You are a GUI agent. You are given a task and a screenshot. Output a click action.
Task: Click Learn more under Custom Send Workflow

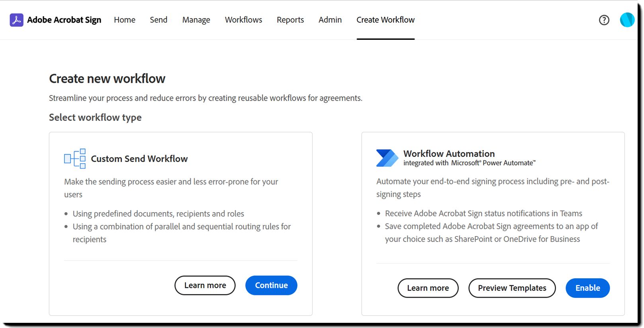[x=205, y=285]
